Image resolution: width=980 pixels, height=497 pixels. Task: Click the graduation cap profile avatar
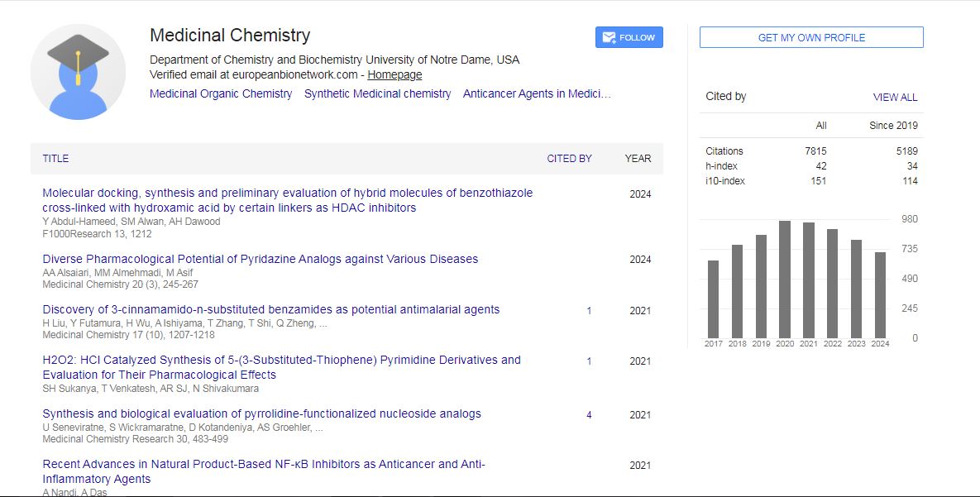78,72
